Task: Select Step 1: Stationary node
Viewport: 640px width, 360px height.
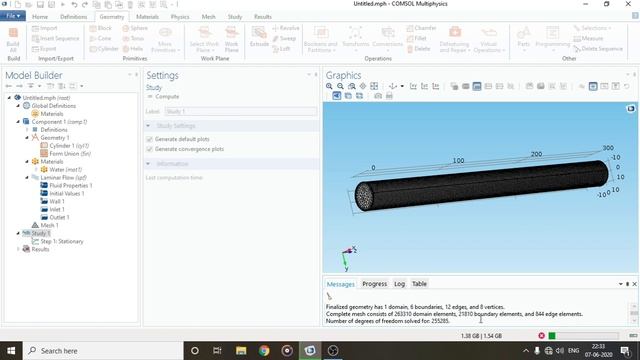Action: pyautogui.click(x=57, y=241)
